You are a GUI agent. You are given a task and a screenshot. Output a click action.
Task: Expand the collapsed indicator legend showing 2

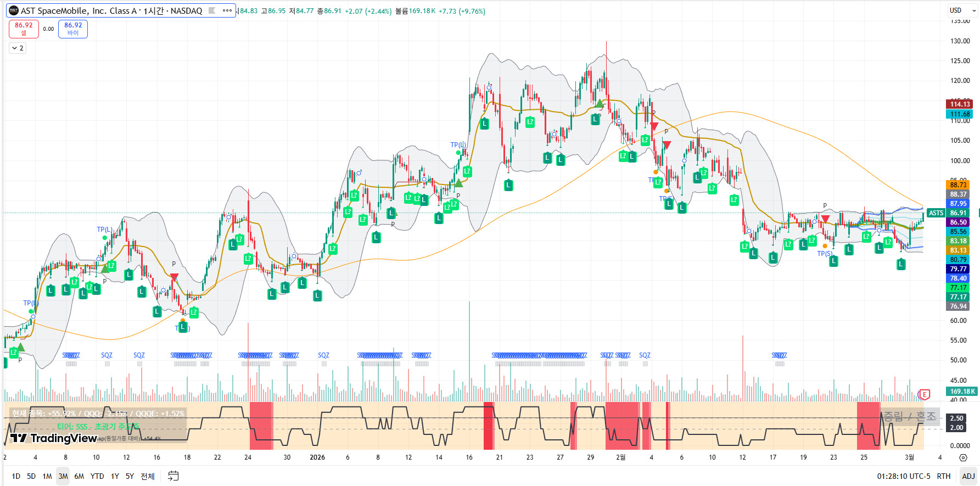(x=17, y=48)
